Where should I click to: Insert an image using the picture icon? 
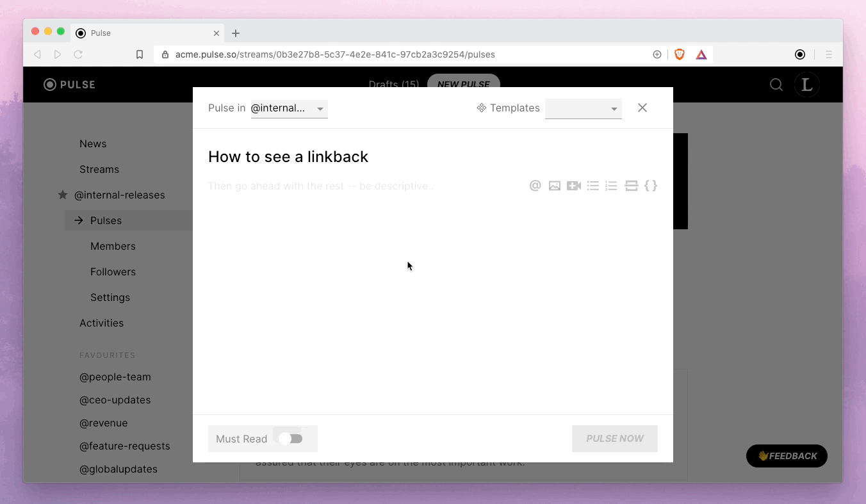pos(555,186)
